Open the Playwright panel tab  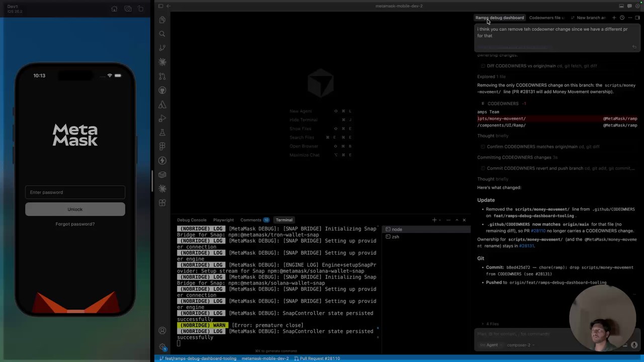pos(223,220)
